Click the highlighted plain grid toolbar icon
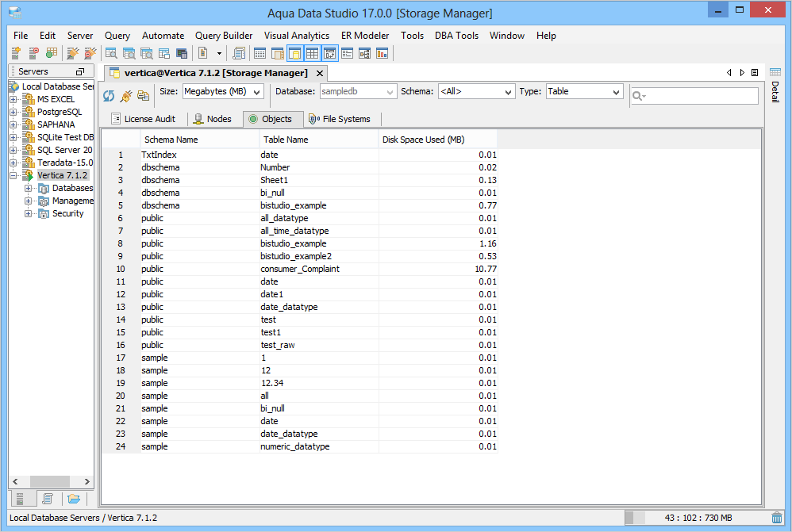Image resolution: width=792 pixels, height=532 pixels. (x=312, y=53)
